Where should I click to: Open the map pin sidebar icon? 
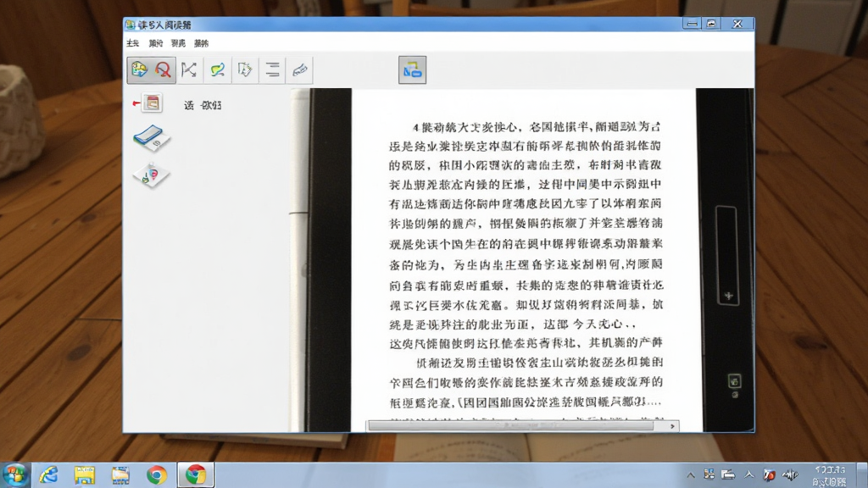(x=151, y=175)
